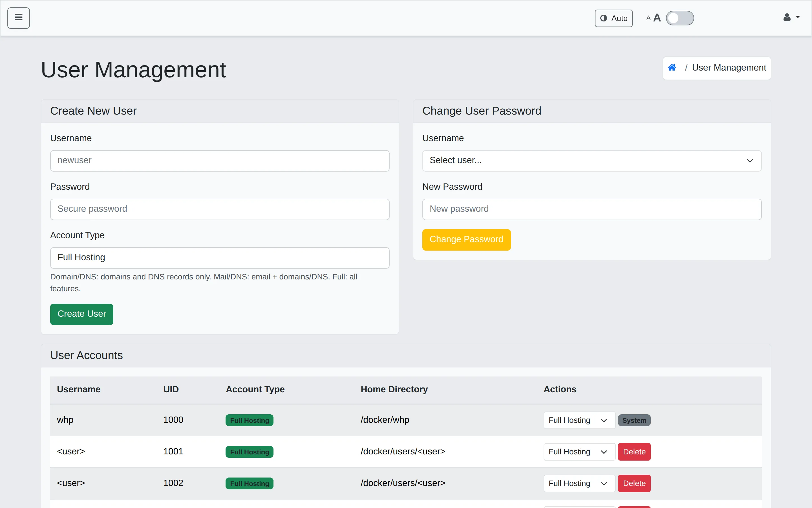The height and width of the screenshot is (508, 812).
Task: Click the Create New User card header
Action: pyautogui.click(x=220, y=111)
